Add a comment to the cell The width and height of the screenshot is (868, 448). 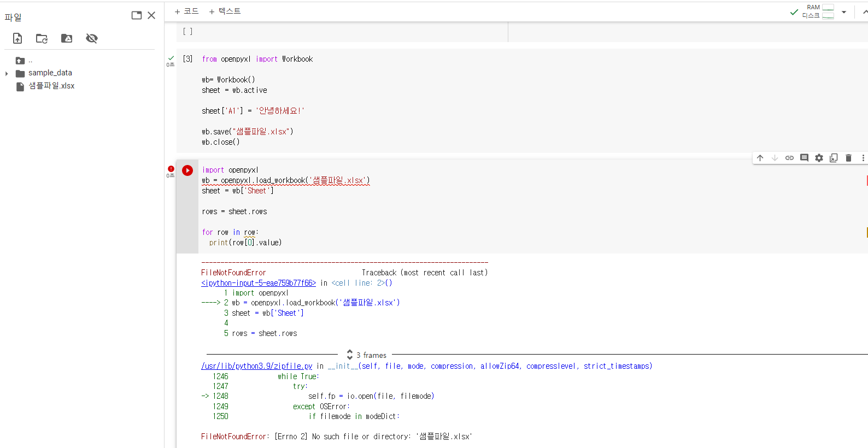(804, 158)
